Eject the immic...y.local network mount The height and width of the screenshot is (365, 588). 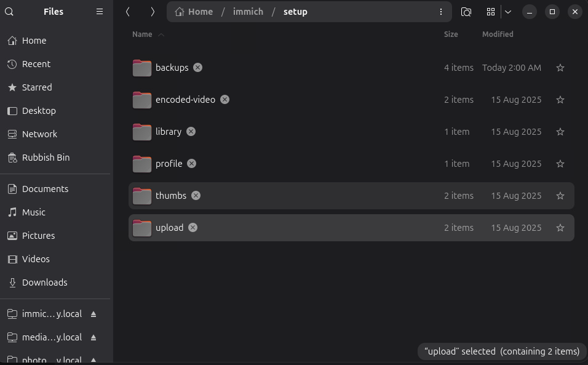[x=93, y=314]
